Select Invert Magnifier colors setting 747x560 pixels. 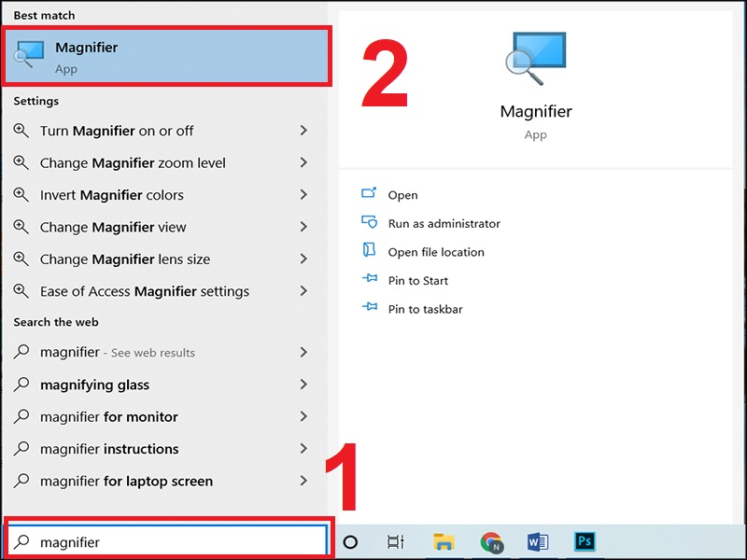click(x=161, y=195)
